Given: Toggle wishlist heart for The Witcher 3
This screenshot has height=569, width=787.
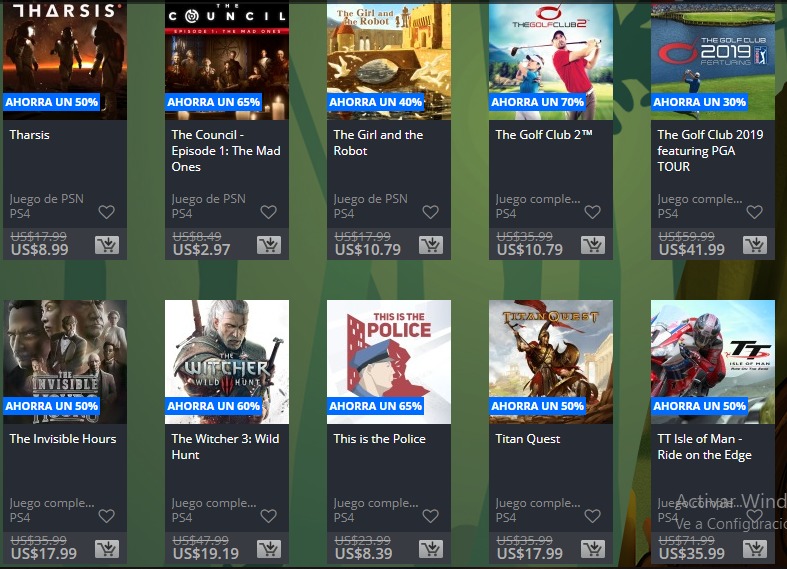Looking at the screenshot, I should pyautogui.click(x=268, y=516).
